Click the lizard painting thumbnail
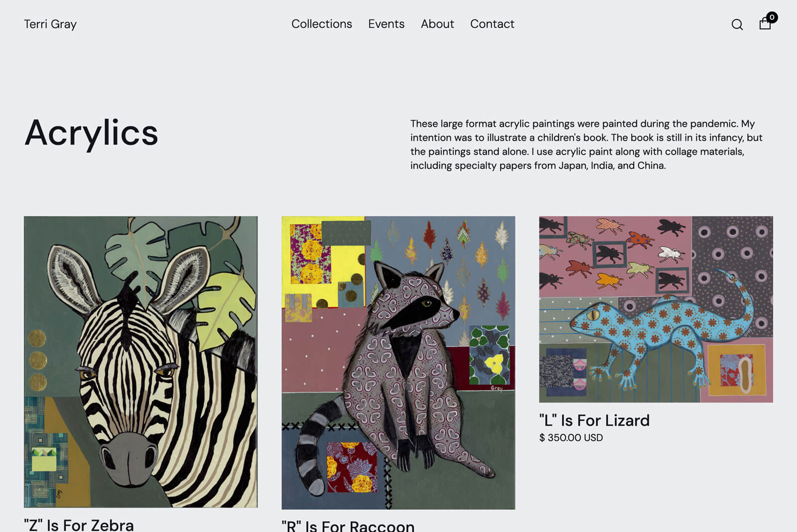 tap(656, 308)
